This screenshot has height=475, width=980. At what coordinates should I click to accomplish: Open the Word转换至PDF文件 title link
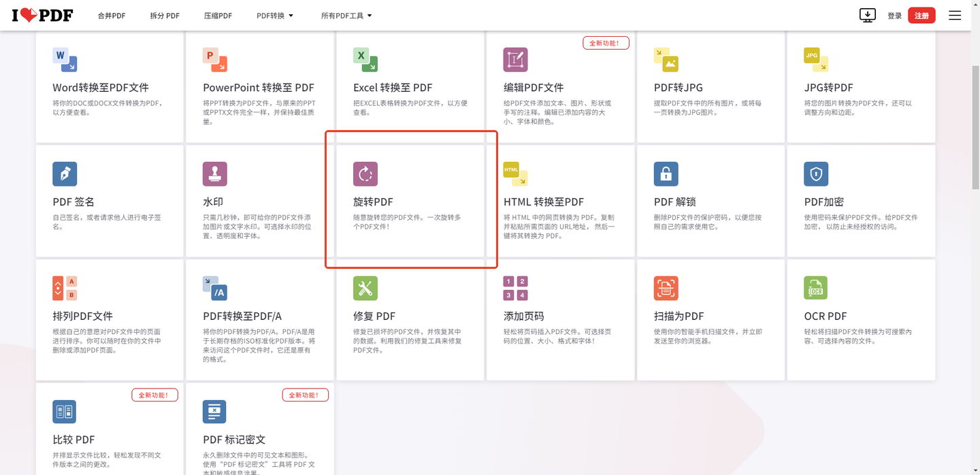point(101,88)
